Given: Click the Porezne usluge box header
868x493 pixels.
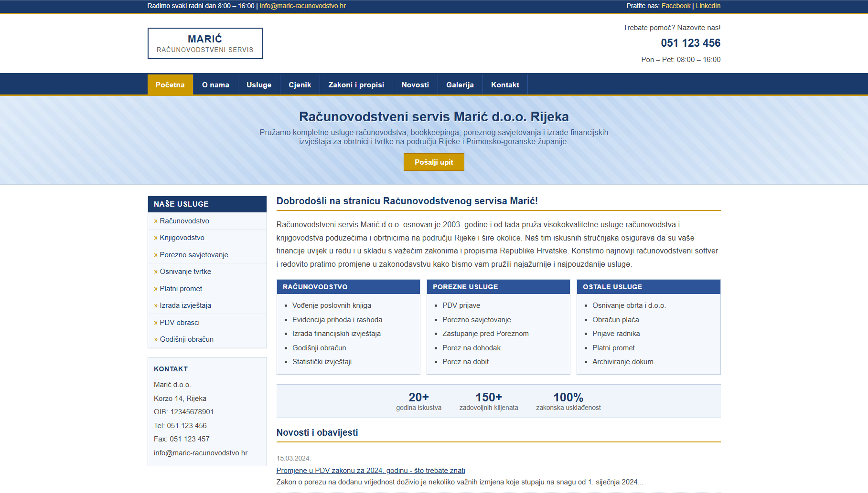Looking at the screenshot, I should pyautogui.click(x=498, y=287).
